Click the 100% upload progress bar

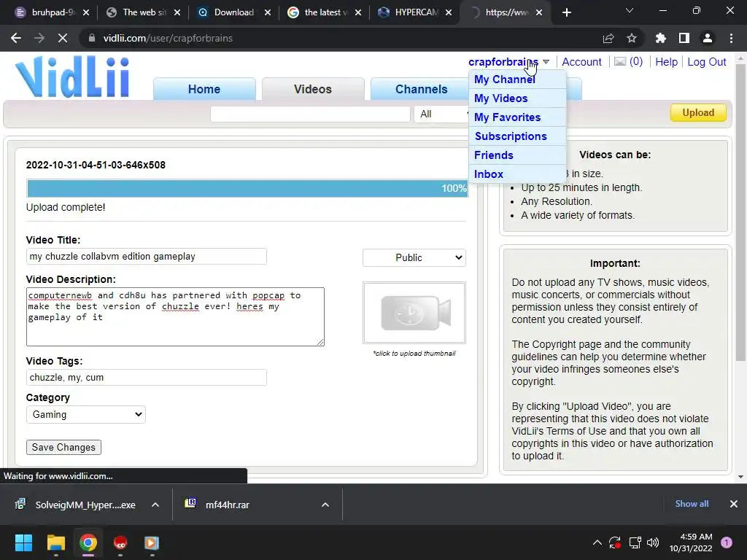coord(247,188)
